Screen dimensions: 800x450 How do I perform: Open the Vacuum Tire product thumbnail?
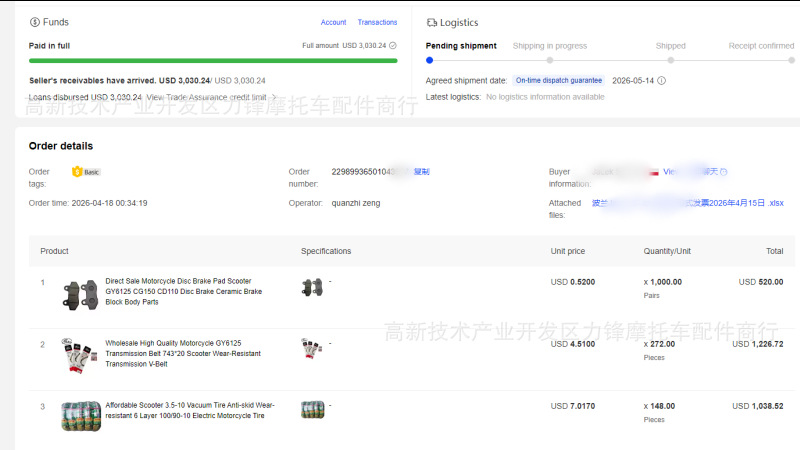(x=81, y=416)
